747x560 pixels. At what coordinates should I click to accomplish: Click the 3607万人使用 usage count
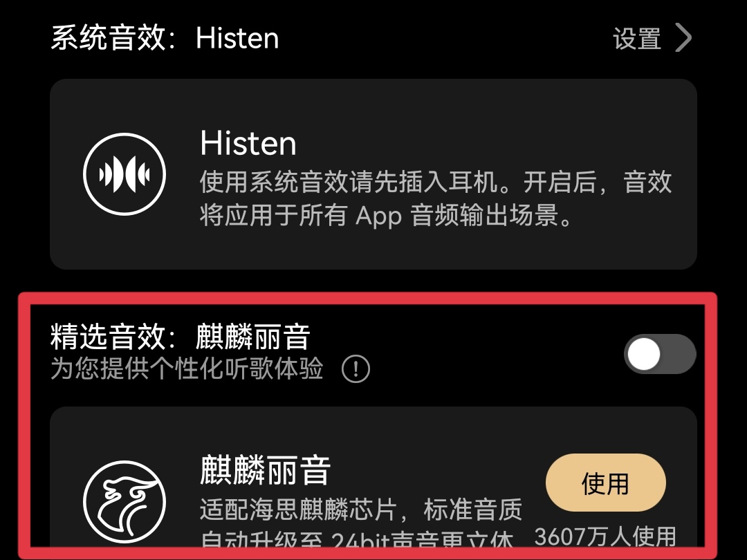[605, 536]
